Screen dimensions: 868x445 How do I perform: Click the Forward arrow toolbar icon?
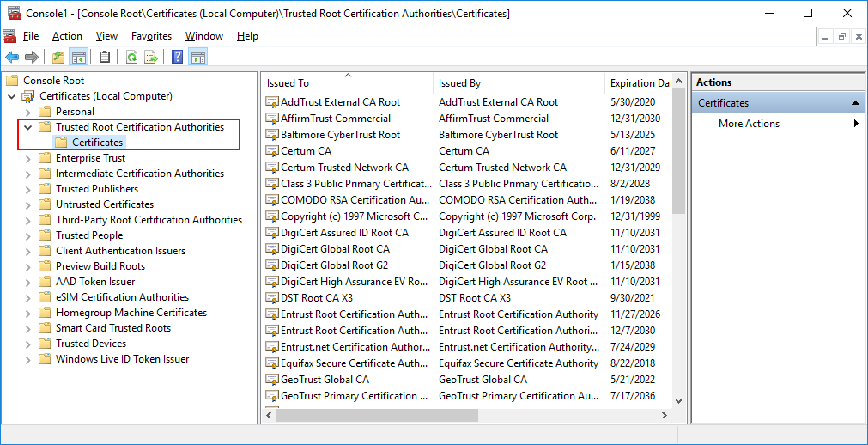click(x=32, y=57)
